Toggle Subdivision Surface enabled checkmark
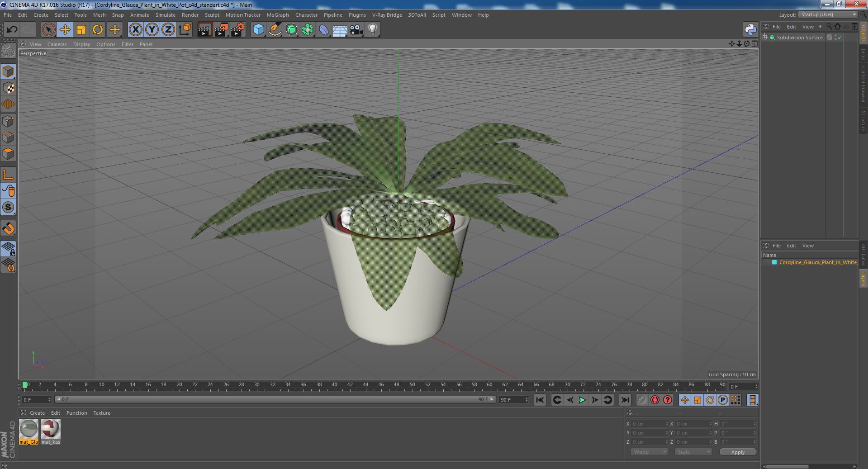This screenshot has width=868, height=469. 840,38
